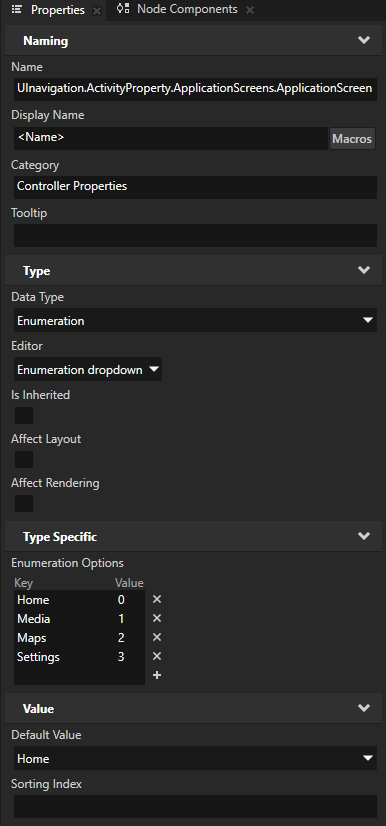386x826 pixels.
Task: Open the Default Value dropdown
Action: 195,759
